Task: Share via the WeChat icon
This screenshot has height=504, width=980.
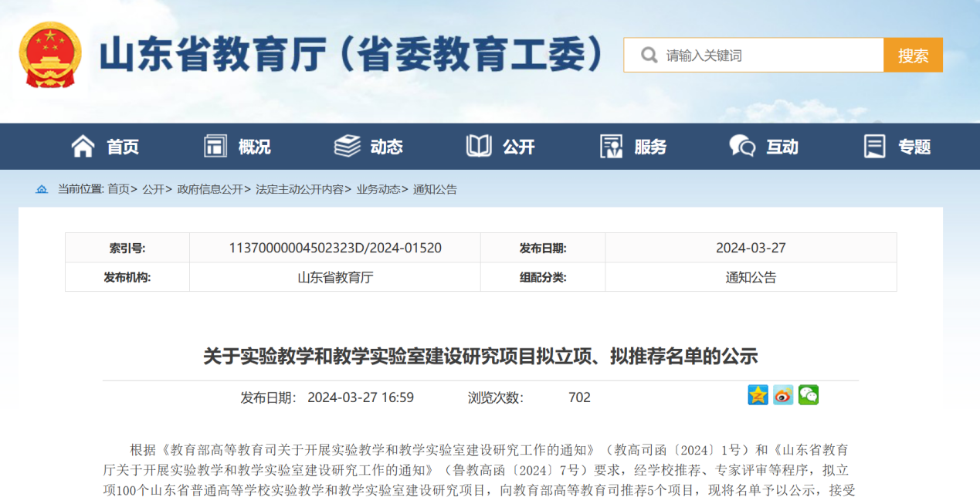Action: pos(808,395)
